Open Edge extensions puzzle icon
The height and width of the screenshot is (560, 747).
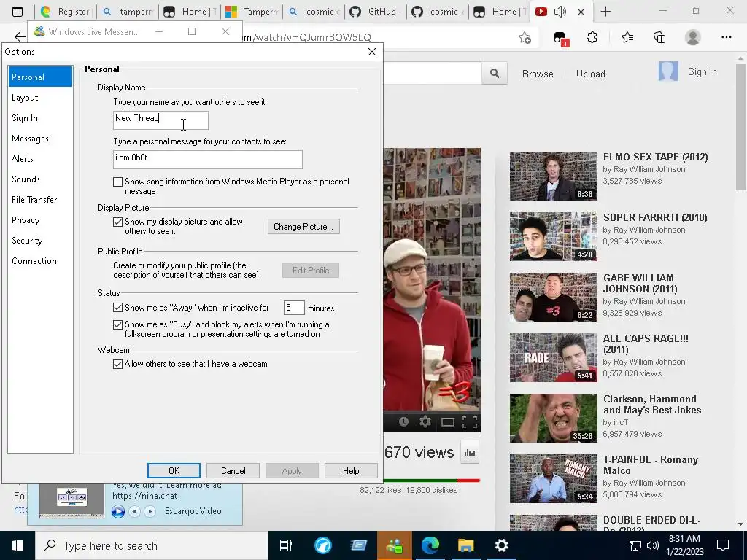click(x=592, y=37)
